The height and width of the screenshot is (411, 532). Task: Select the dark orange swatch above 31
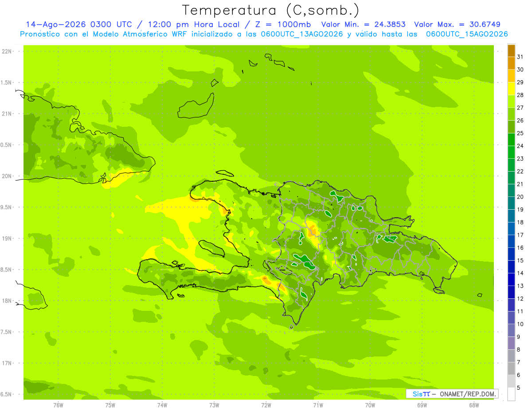click(x=511, y=51)
